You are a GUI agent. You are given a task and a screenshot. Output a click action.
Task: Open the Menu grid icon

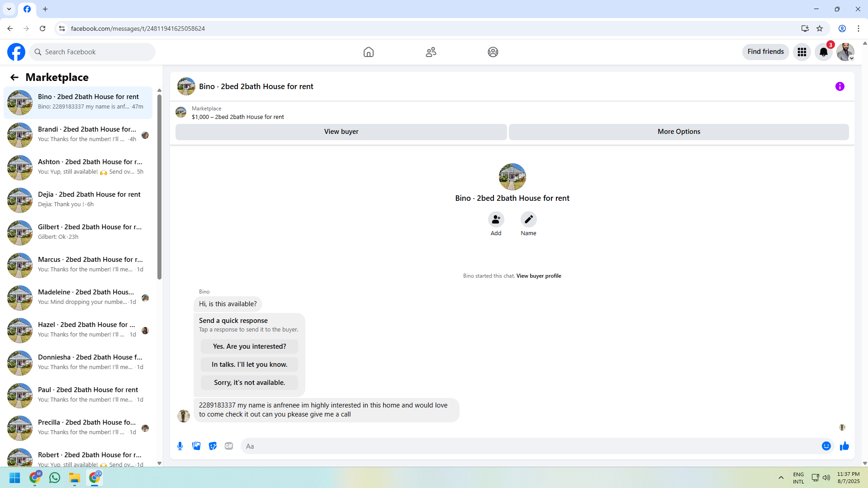point(802,52)
